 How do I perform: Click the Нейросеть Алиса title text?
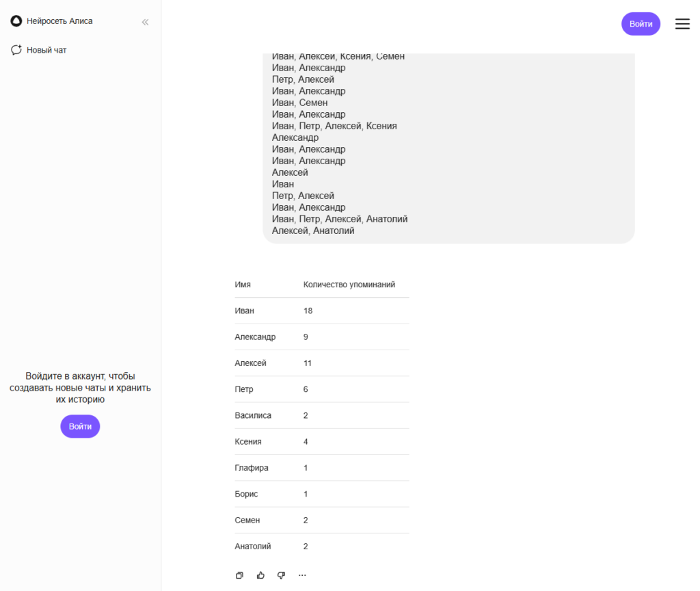(x=59, y=21)
